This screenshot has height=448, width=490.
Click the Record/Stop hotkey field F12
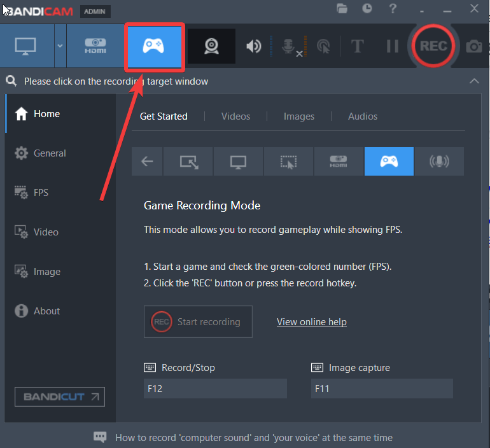pos(215,388)
